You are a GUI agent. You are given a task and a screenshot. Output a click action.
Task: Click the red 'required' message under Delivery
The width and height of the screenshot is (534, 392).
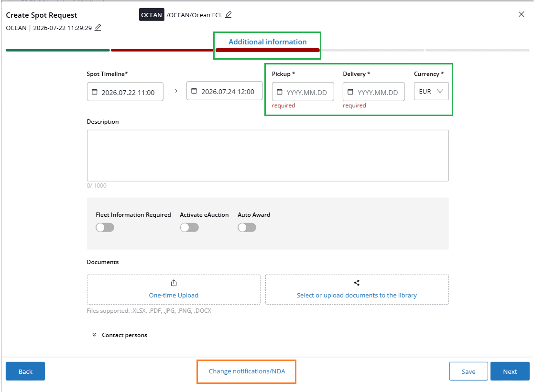click(354, 106)
